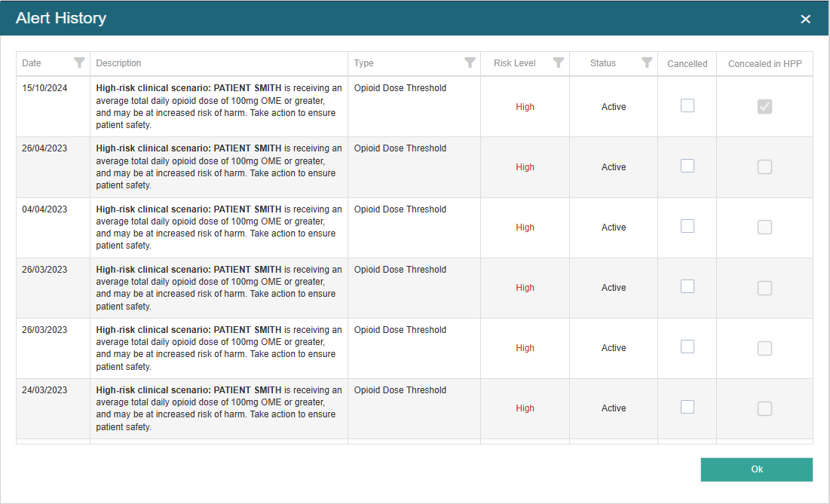Toggle Concealed in HPP for the 24/03/2023 alert
The image size is (830, 504).
coord(764,407)
